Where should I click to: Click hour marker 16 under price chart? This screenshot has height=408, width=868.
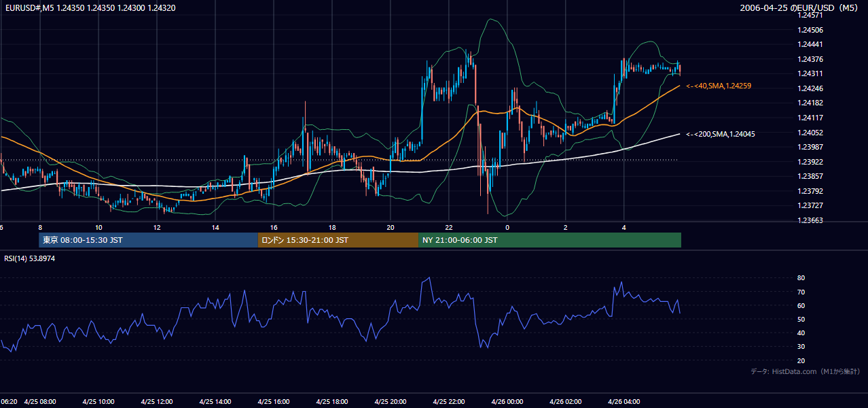click(x=274, y=227)
